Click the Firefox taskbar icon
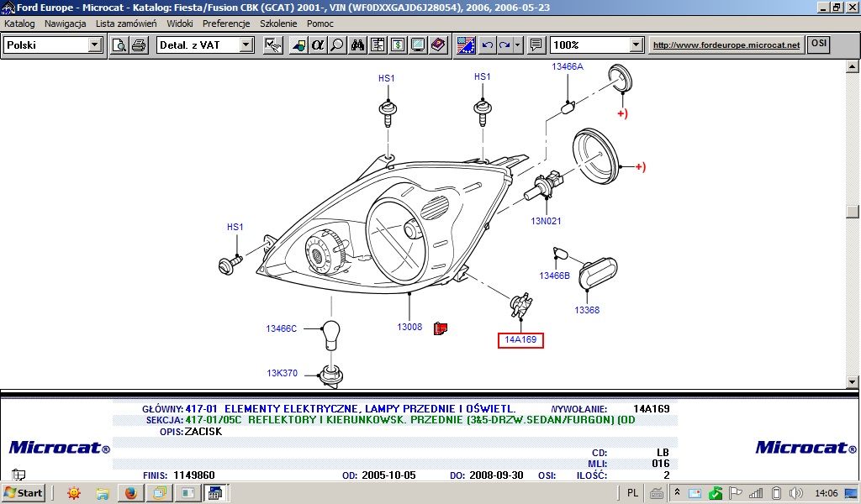Screen dimensions: 861x504 tap(130, 493)
